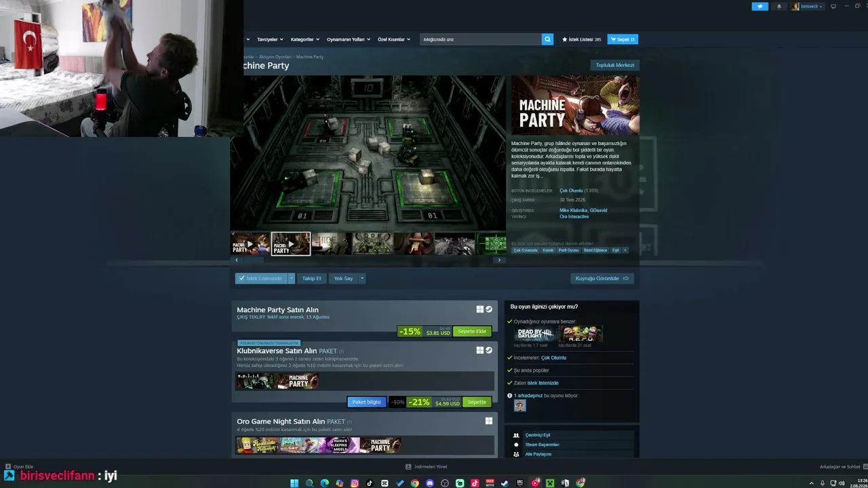Click the Machine Party image in Oro Game Night bundle
The height and width of the screenshot is (488, 868).
click(380, 445)
